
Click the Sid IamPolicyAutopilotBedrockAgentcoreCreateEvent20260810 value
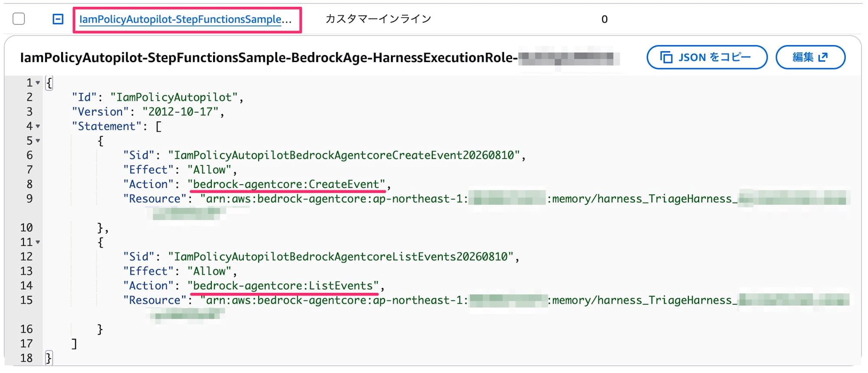coord(344,155)
